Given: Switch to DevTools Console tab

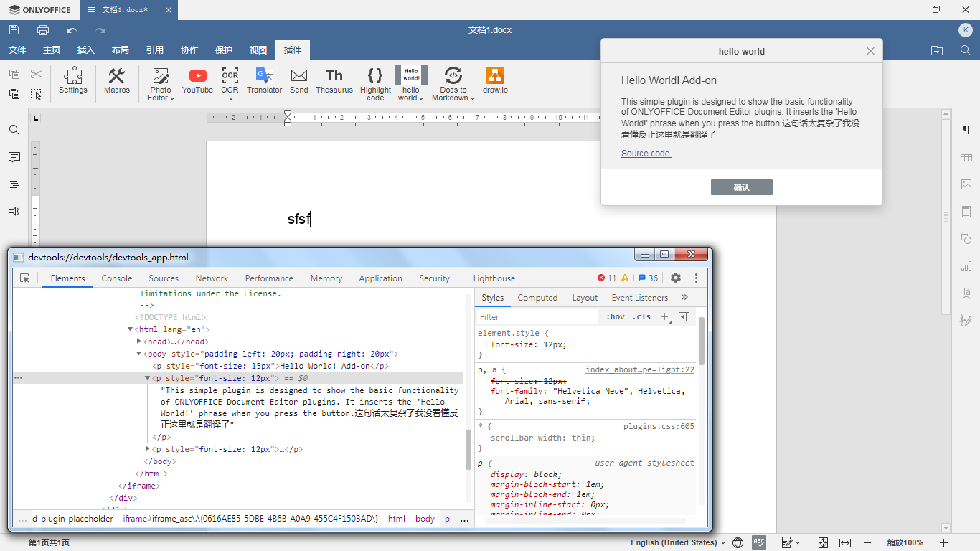Looking at the screenshot, I should click(117, 278).
